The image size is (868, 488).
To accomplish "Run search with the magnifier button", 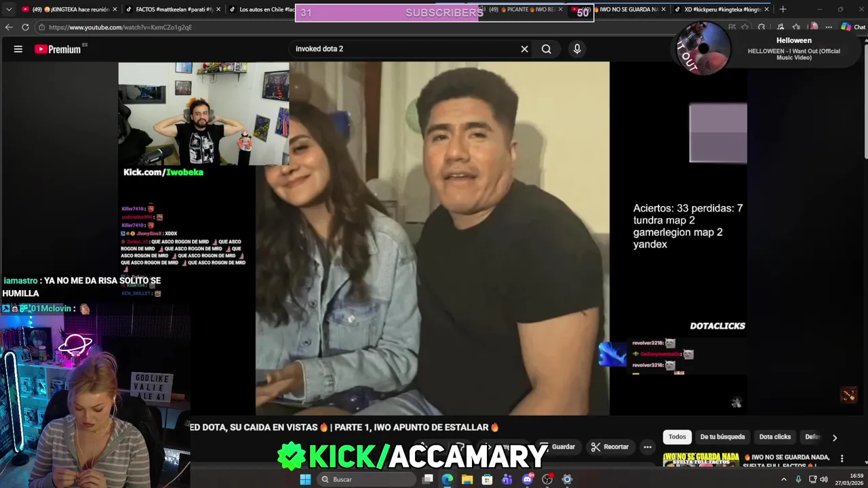I will point(546,49).
